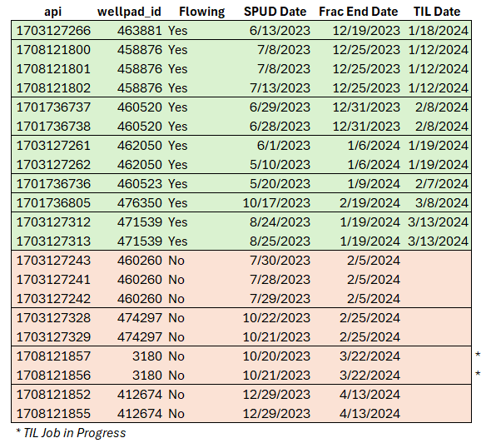Select api cell 1703127243
Screen dimensions: 491x448
click(53, 261)
